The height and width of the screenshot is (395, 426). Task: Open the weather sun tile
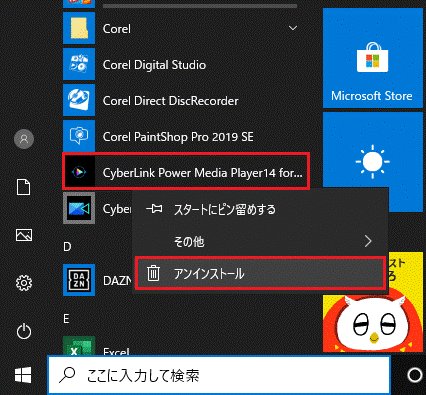373,162
